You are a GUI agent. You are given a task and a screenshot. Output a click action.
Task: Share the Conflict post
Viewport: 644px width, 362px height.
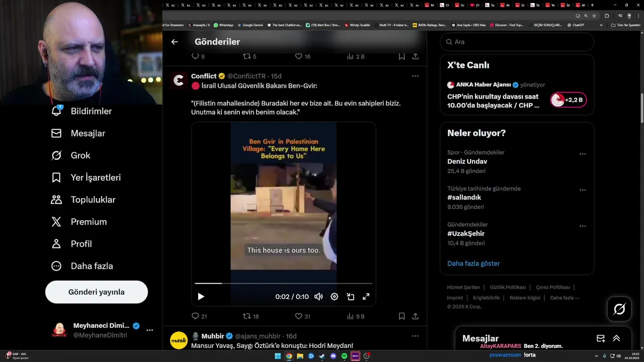(x=415, y=316)
